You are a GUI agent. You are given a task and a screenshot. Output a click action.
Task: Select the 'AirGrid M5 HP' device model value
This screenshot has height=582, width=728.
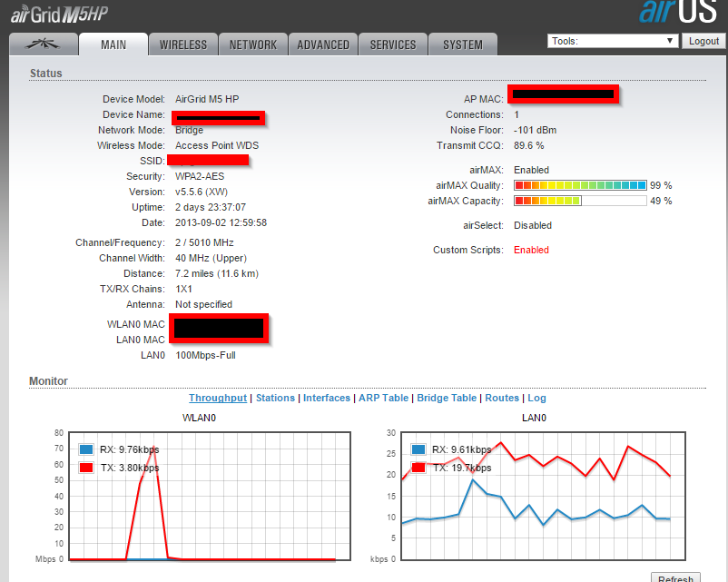207,99
